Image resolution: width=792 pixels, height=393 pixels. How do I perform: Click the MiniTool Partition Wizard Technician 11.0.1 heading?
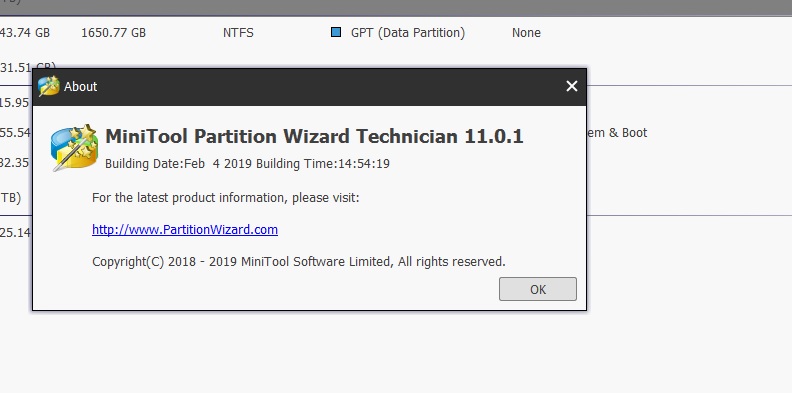314,136
